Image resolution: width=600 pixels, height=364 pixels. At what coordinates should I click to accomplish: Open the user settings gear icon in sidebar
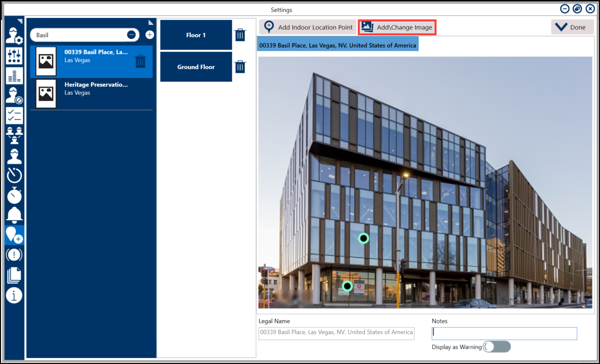(x=14, y=35)
